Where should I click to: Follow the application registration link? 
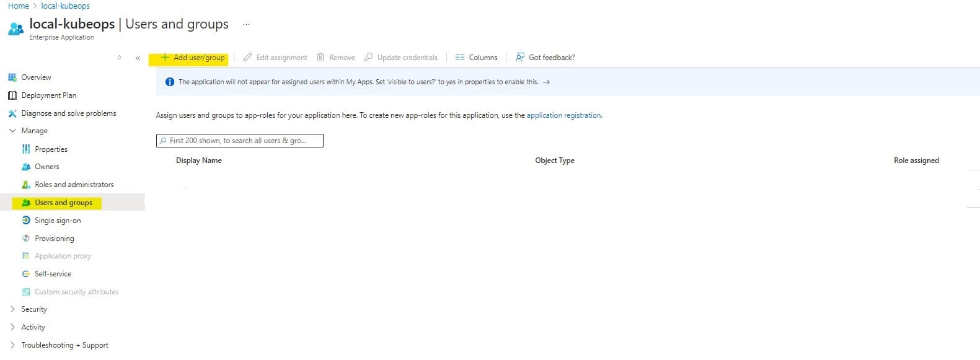(x=563, y=115)
